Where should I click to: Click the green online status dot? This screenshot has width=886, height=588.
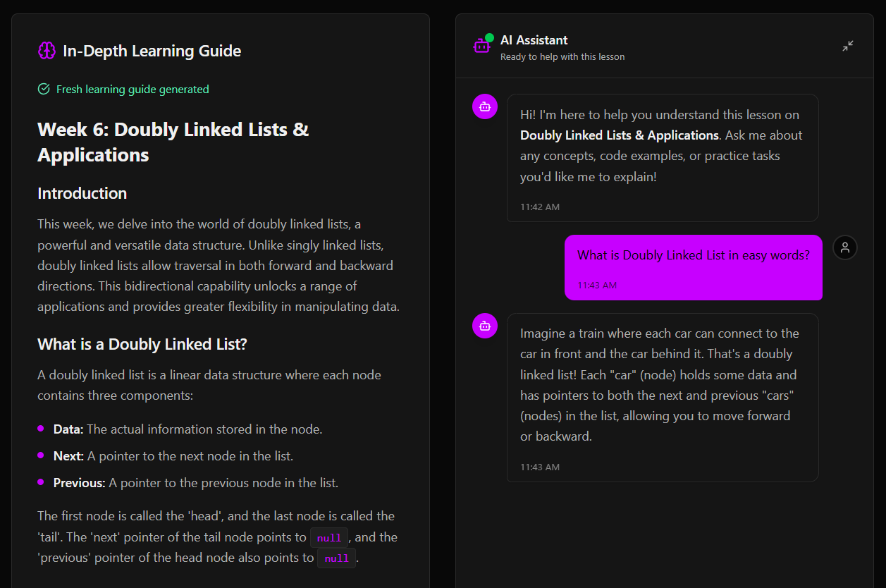tap(489, 37)
